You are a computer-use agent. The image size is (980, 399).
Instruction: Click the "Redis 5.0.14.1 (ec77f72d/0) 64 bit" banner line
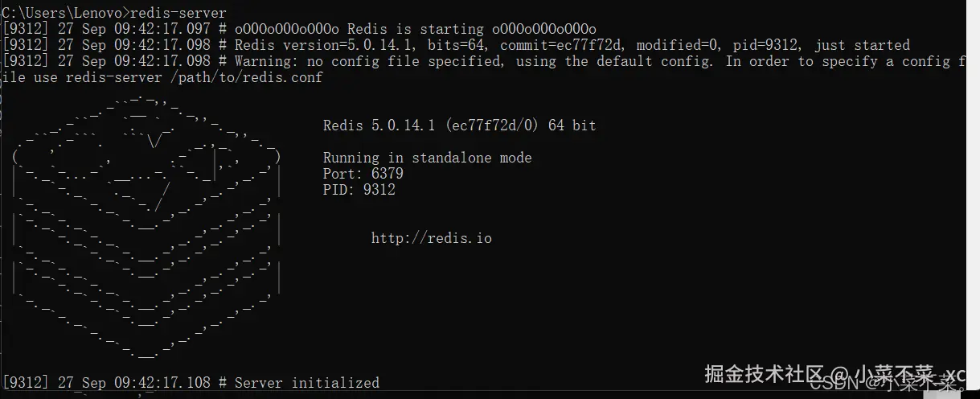pyautogui.click(x=459, y=125)
